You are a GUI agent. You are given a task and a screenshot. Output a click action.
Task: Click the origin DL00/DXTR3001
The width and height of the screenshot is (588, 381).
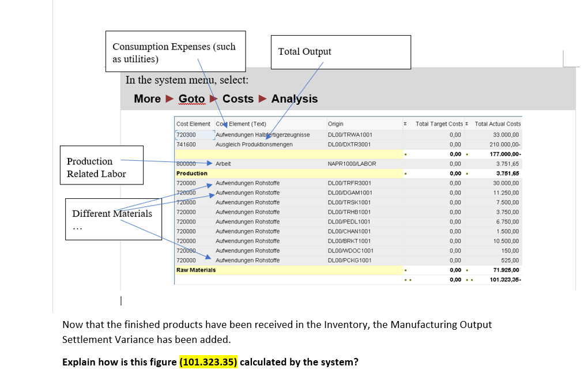point(349,144)
